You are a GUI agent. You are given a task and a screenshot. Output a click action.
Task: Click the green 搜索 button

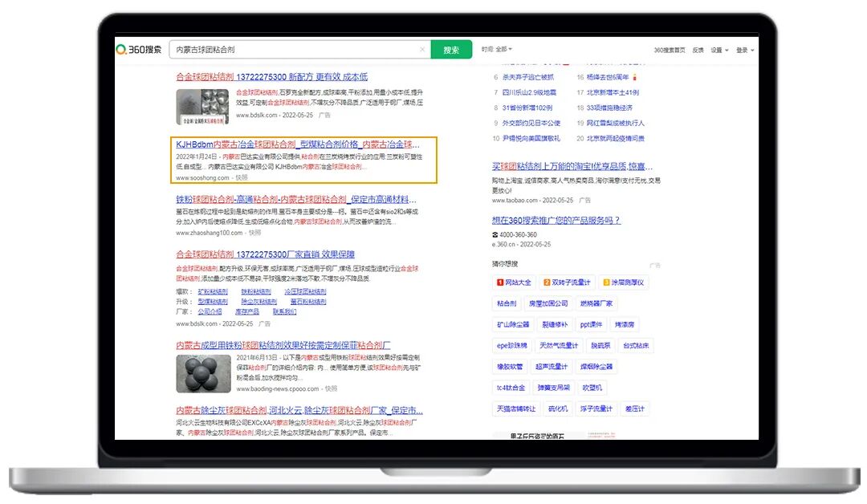(451, 49)
